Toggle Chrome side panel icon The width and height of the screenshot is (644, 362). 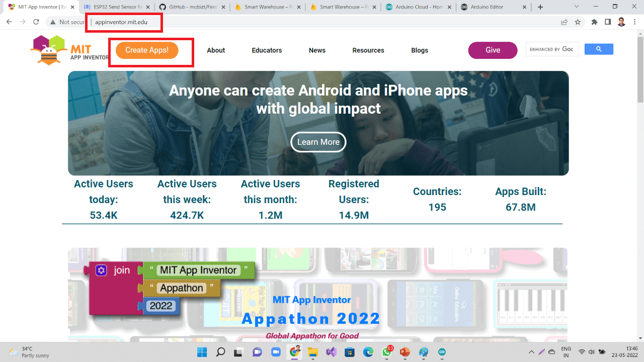[608, 22]
